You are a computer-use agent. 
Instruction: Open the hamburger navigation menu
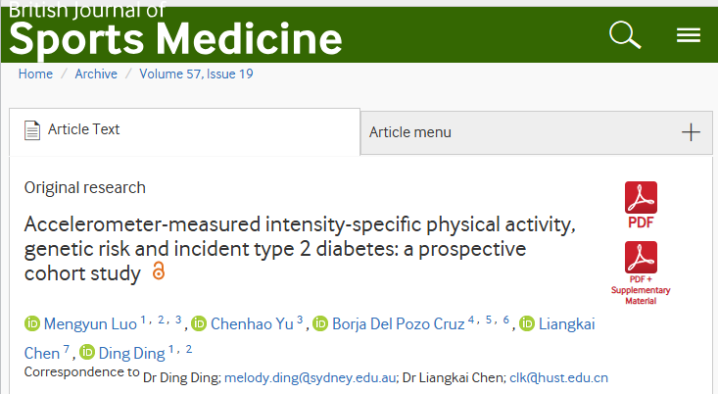coord(689,35)
